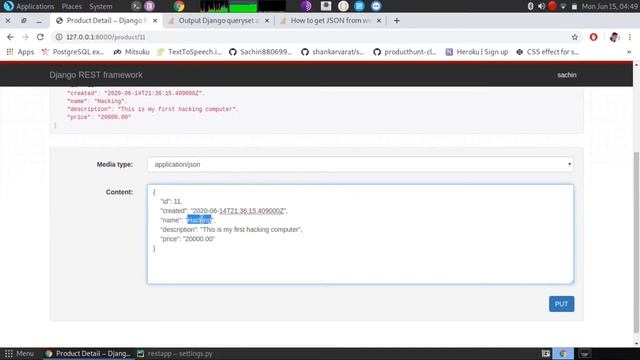Click the purple globe icon in panel
This screenshot has width=640, height=360.
(x=306, y=6)
